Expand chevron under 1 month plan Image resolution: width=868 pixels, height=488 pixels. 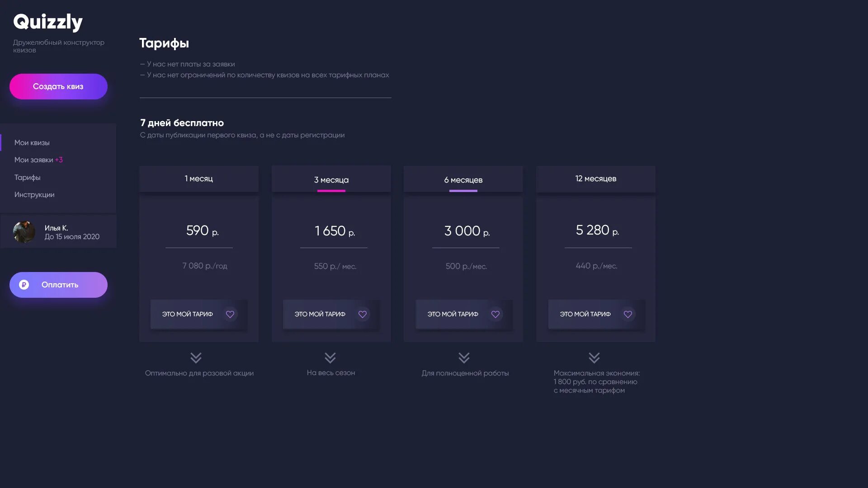pyautogui.click(x=196, y=358)
